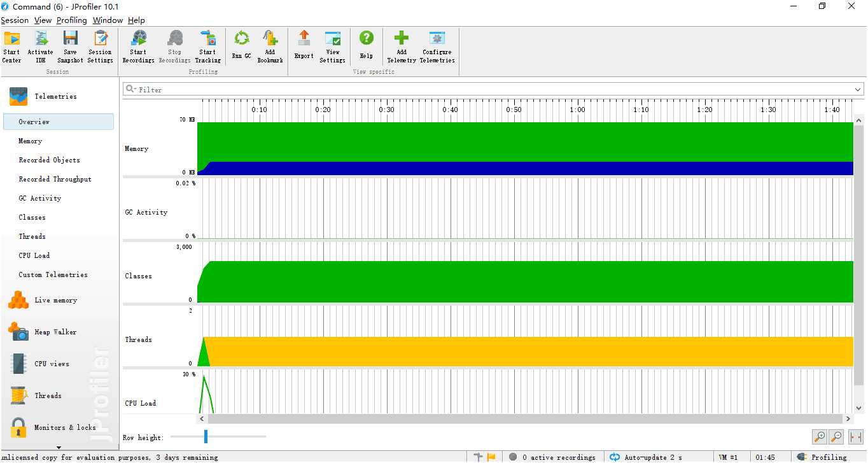Open the View menu
Image resolution: width=868 pixels, height=463 pixels.
coord(43,20)
